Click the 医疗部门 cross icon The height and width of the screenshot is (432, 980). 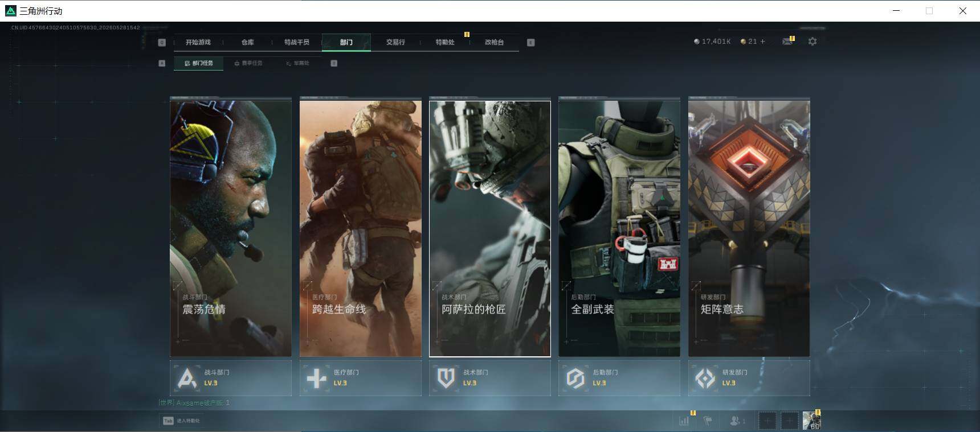(317, 378)
